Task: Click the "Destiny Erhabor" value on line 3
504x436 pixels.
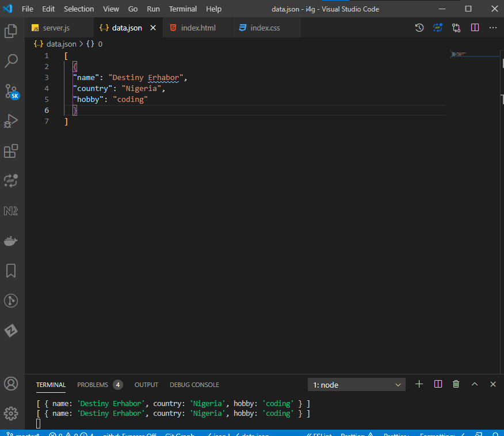Action: coord(146,78)
